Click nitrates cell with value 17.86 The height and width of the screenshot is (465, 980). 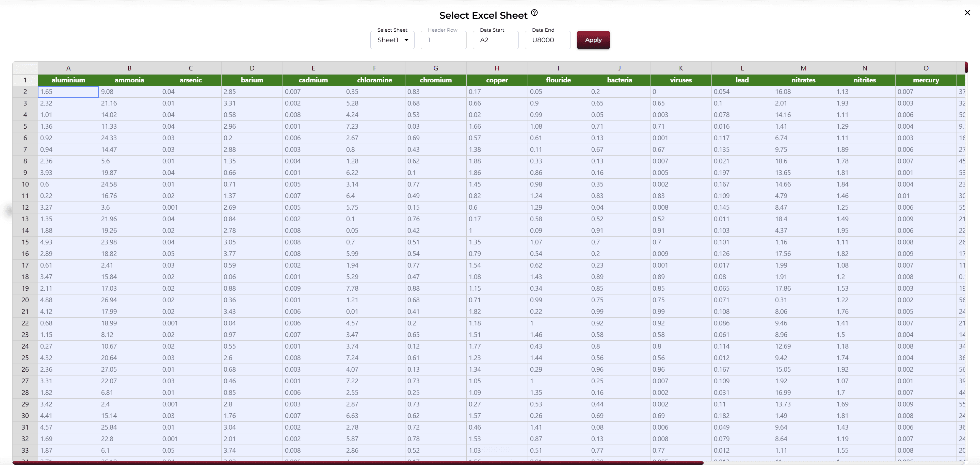tap(803, 288)
